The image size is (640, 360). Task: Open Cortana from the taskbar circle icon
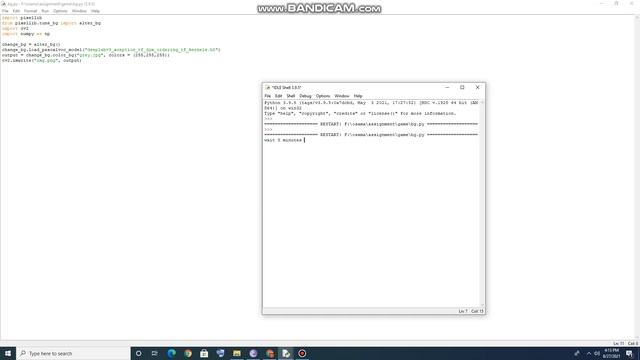coord(139,353)
